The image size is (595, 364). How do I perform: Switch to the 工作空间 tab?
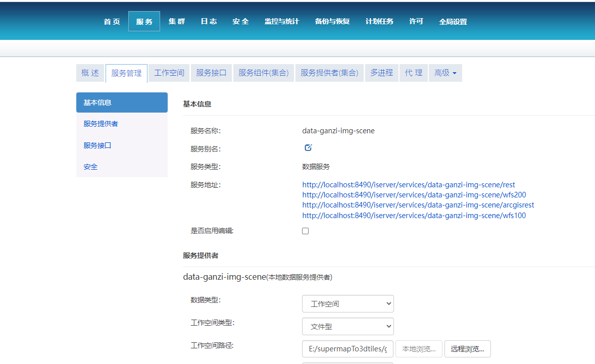pyautogui.click(x=169, y=73)
